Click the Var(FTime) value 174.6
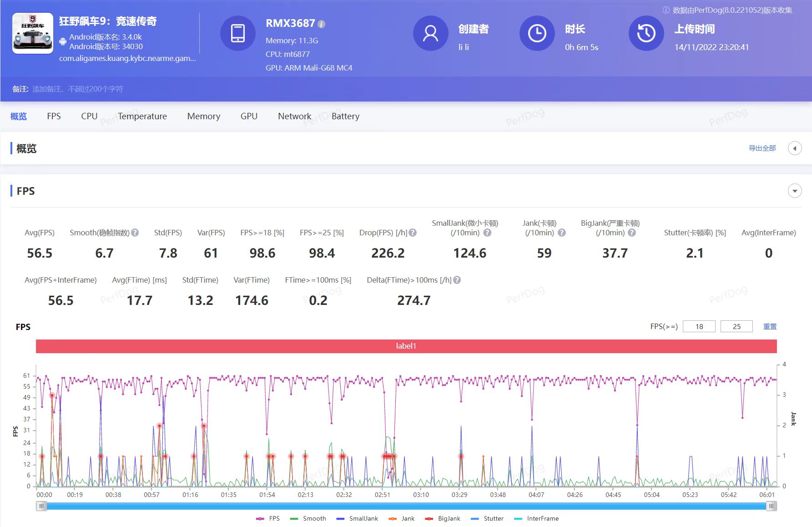This screenshot has height=527, width=812. click(x=252, y=300)
